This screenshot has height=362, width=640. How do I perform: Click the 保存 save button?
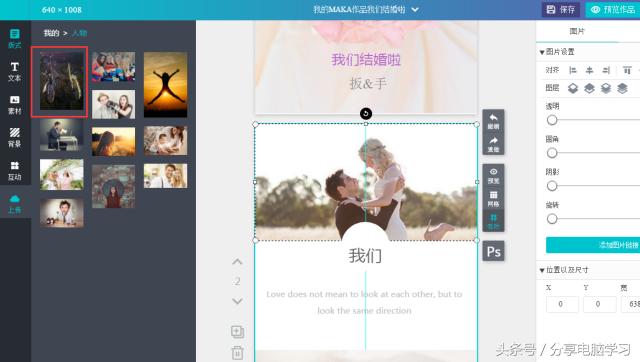tap(560, 9)
